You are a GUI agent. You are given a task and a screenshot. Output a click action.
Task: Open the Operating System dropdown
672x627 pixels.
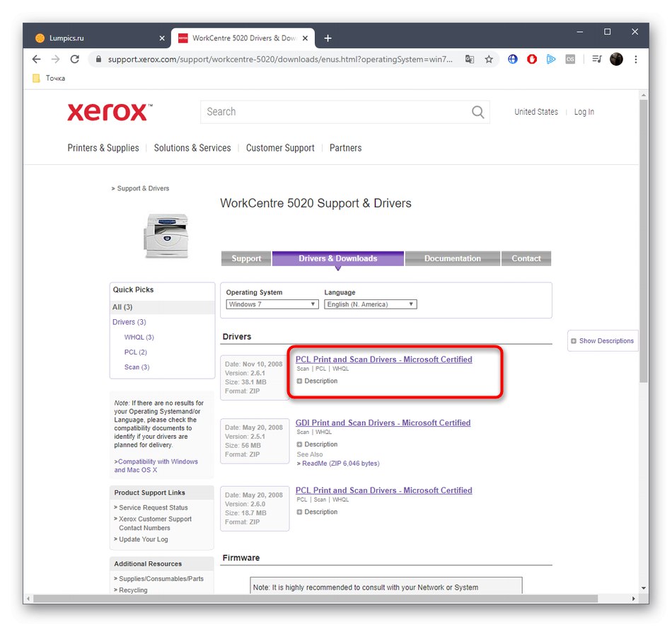tap(271, 304)
